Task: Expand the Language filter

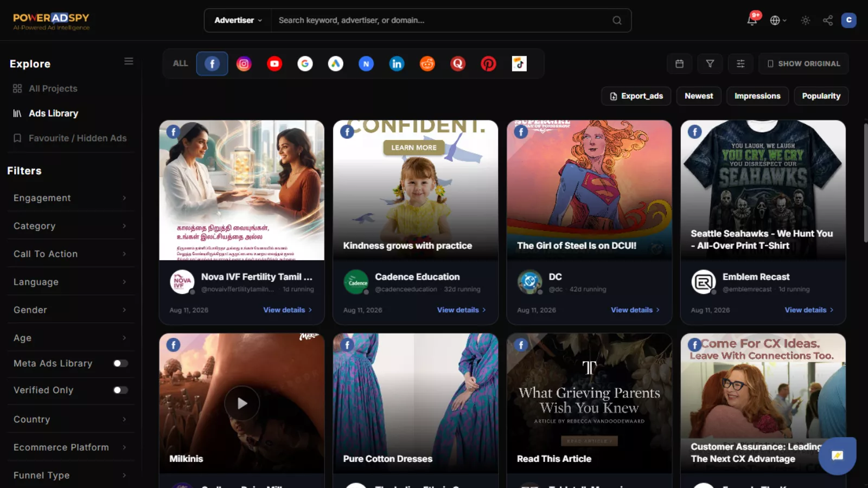Action: 71,282
